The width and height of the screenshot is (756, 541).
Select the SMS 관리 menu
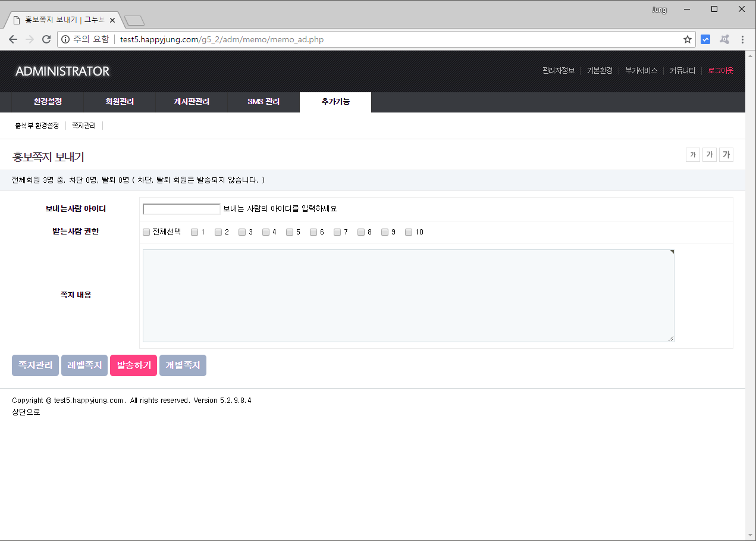pos(263,102)
